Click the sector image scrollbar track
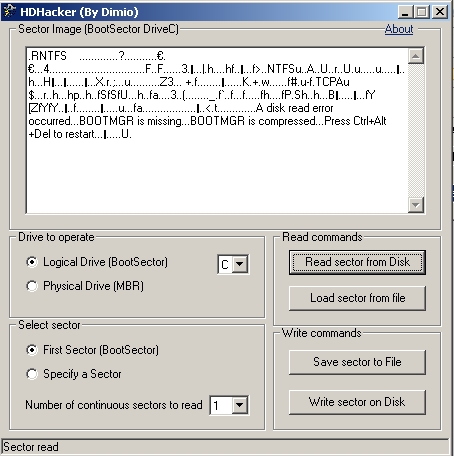The width and height of the screenshot is (454, 456). [x=416, y=130]
